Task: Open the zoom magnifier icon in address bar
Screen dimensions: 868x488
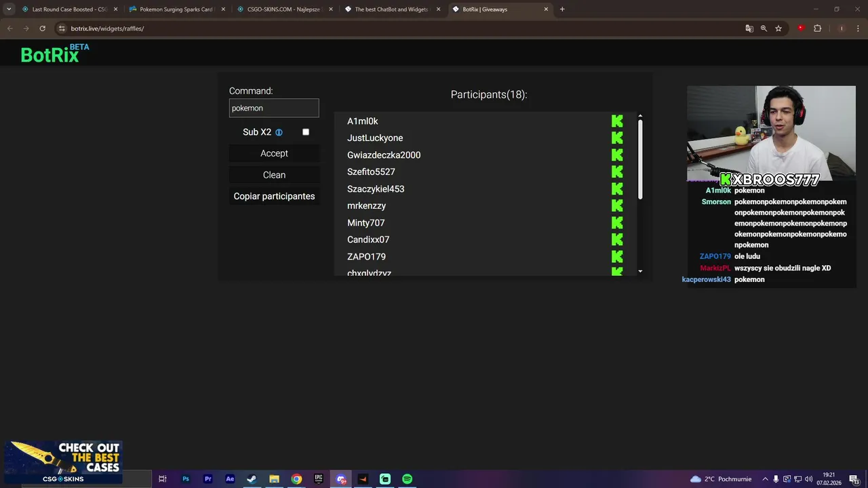Action: tap(764, 28)
